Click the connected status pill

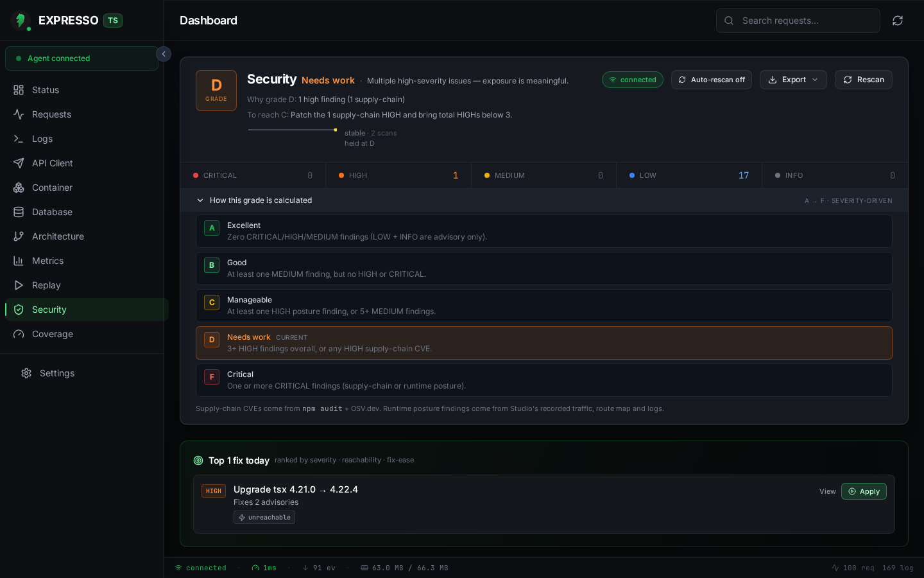tap(633, 80)
